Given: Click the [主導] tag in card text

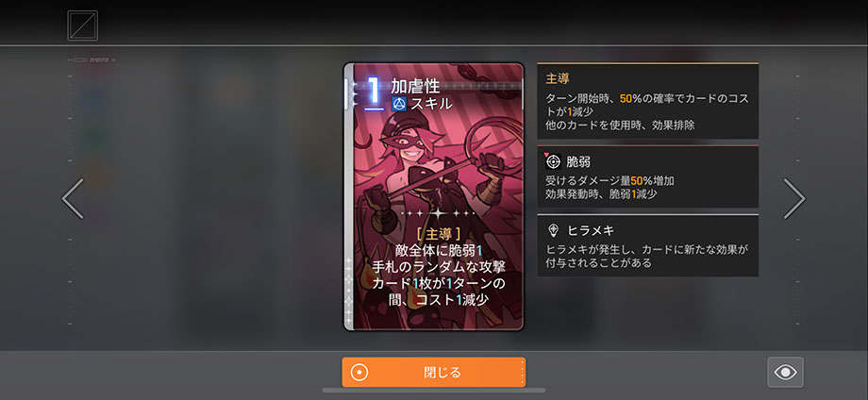Looking at the screenshot, I should [x=438, y=233].
